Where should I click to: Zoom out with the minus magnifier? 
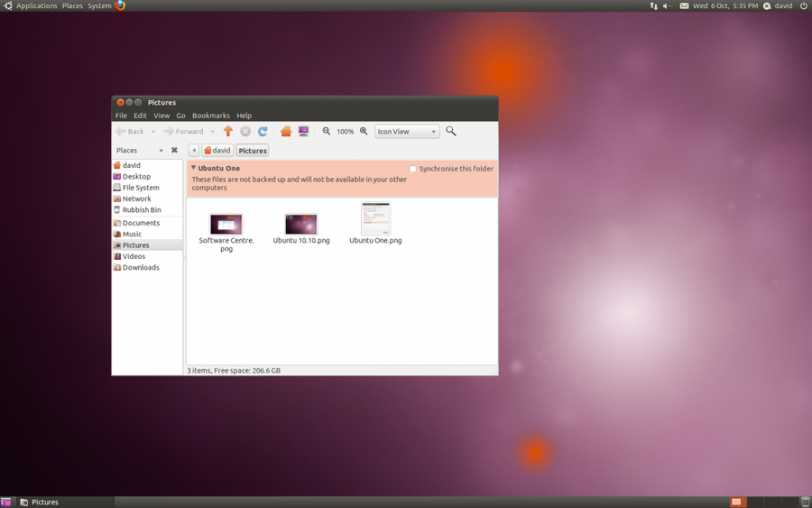click(327, 132)
